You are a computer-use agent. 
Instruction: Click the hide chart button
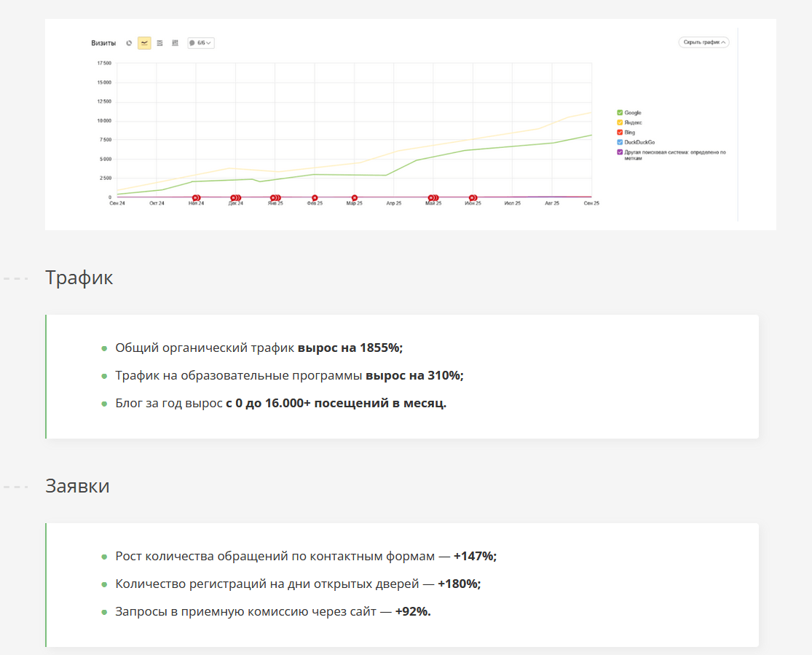point(703,42)
